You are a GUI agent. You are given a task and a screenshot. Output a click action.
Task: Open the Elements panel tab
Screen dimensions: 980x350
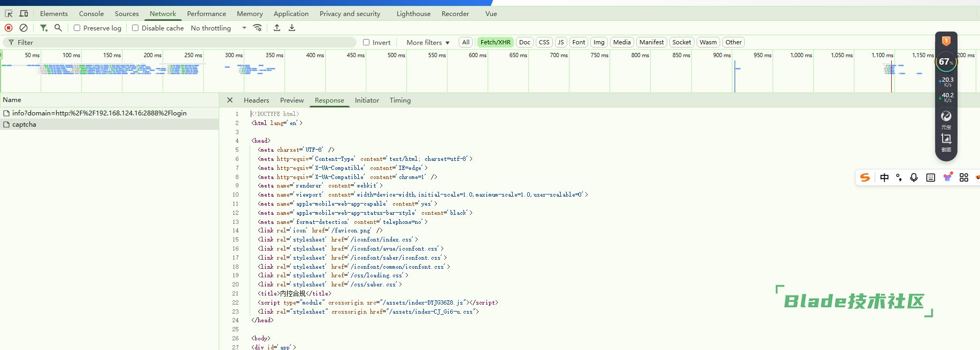point(54,13)
